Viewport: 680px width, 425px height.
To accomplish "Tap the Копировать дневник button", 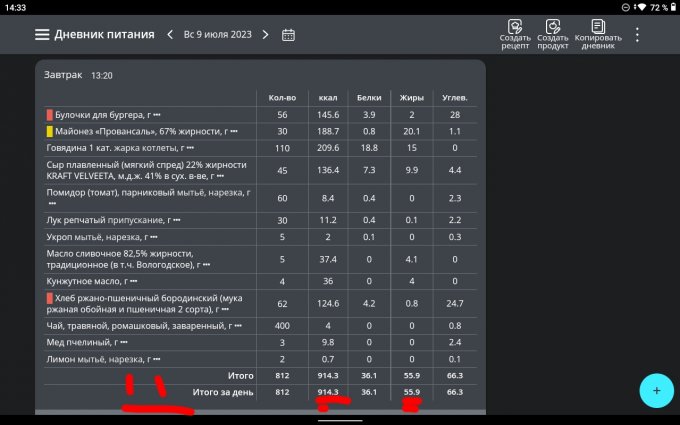I will pos(598,34).
